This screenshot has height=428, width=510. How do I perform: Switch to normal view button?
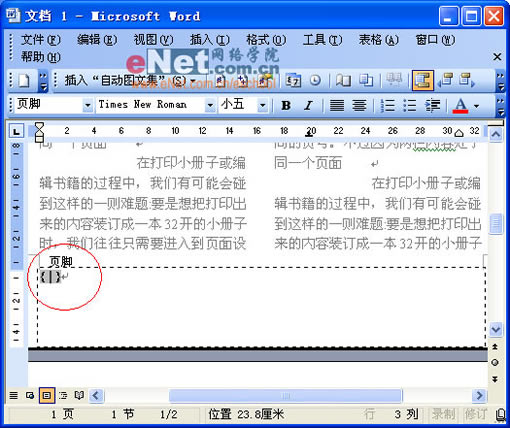tap(13, 396)
